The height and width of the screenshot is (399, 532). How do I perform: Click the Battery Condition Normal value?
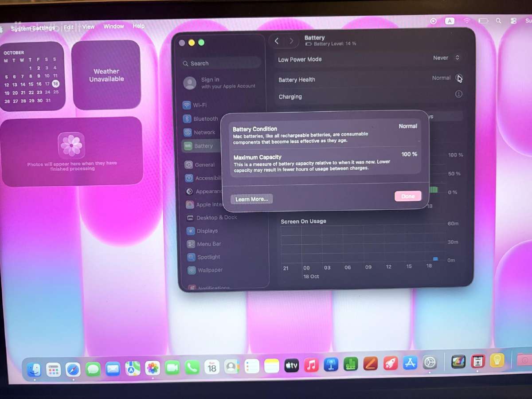click(408, 126)
